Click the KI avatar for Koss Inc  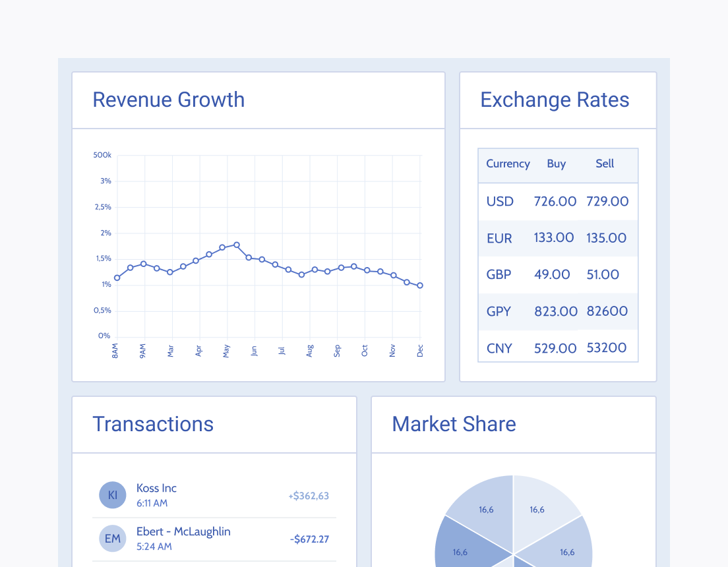(x=112, y=495)
